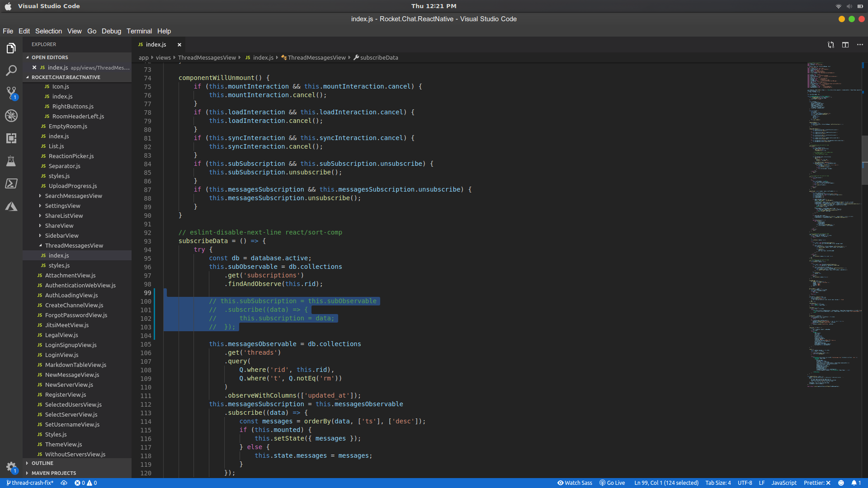The height and width of the screenshot is (488, 868).
Task: Open the Help menu
Action: (x=164, y=31)
